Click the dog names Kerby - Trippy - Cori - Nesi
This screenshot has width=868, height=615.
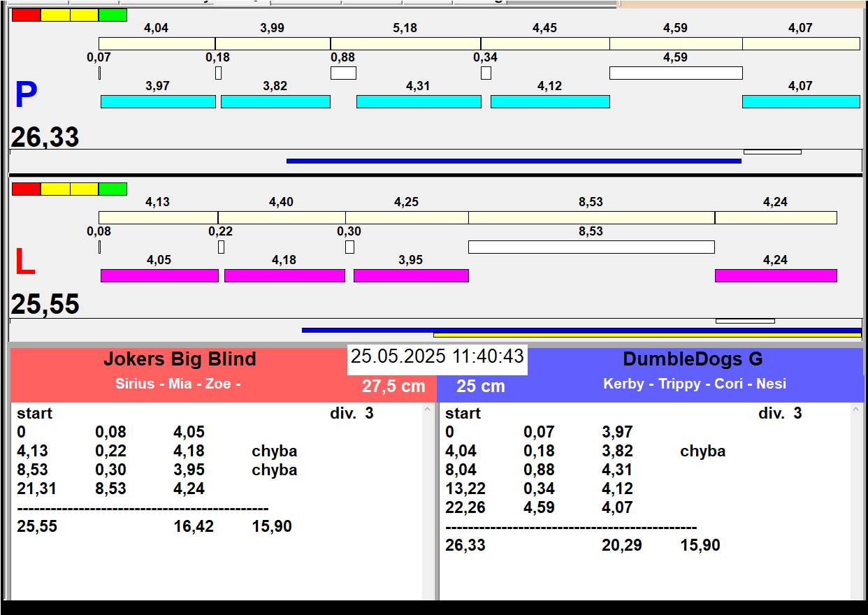click(x=695, y=384)
